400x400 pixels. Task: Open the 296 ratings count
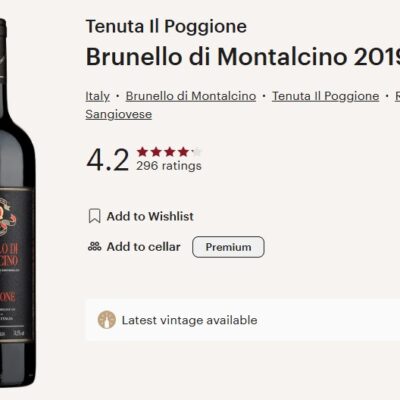tap(169, 166)
